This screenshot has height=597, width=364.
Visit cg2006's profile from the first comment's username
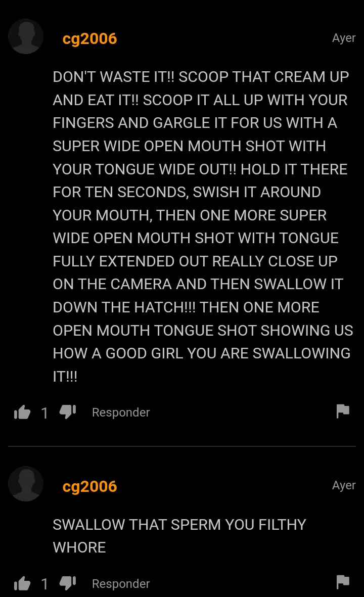tap(89, 38)
